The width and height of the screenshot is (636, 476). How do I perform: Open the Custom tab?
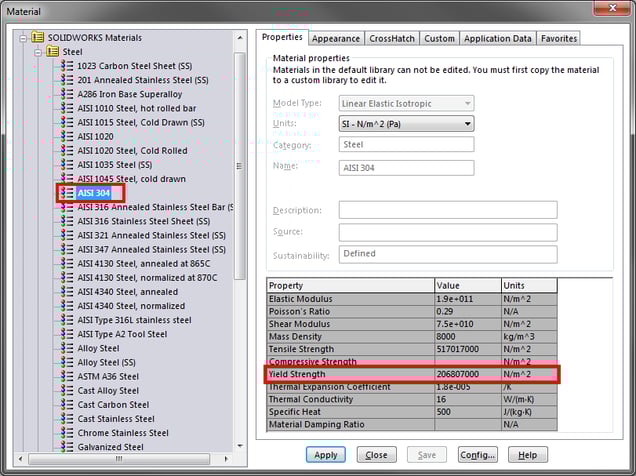click(x=439, y=39)
